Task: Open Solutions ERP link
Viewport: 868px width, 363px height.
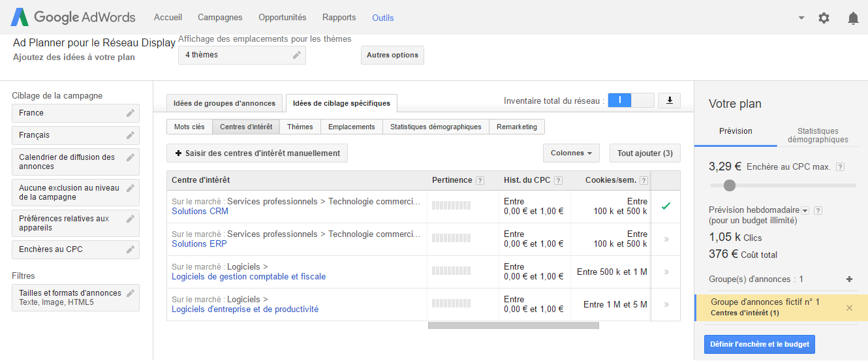Action: pyautogui.click(x=199, y=244)
